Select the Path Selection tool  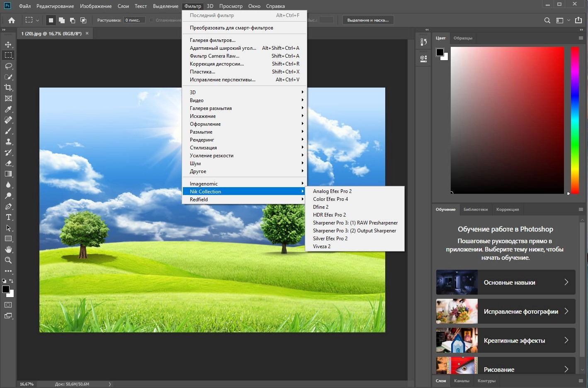[x=8, y=228]
